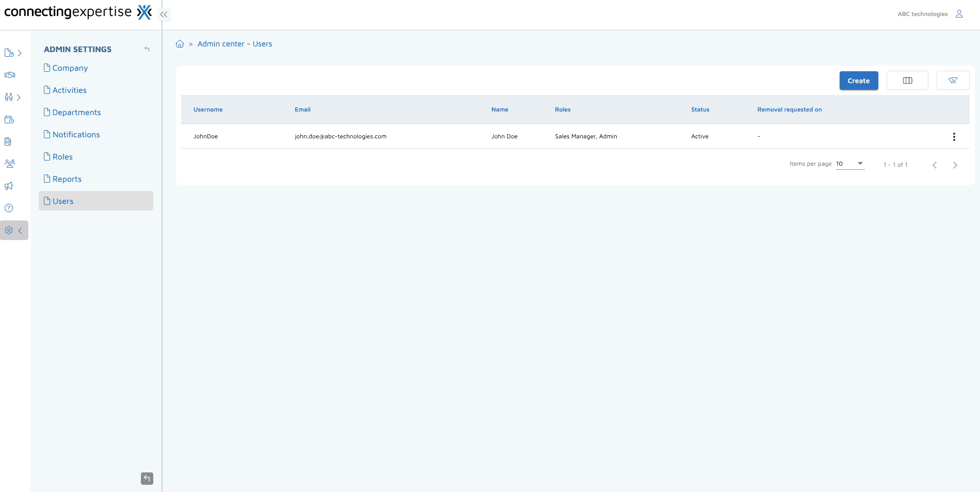
Task: Open the home breadcrumb icon
Action: pyautogui.click(x=180, y=43)
